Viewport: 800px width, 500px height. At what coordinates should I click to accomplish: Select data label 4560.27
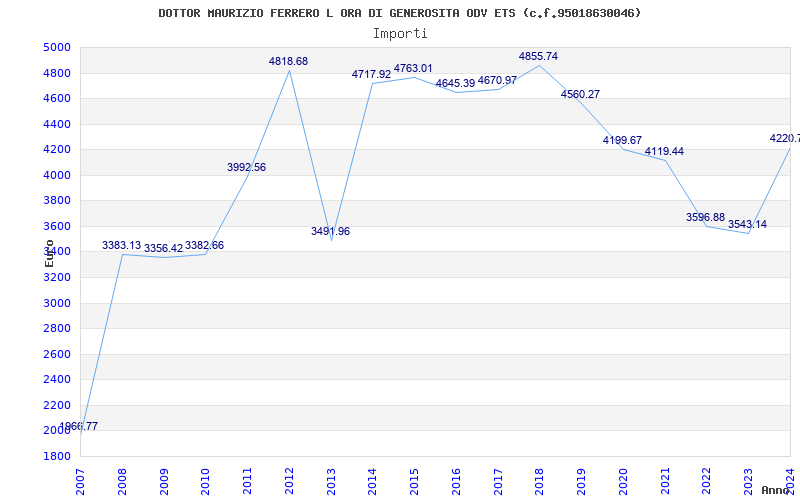click(x=580, y=94)
